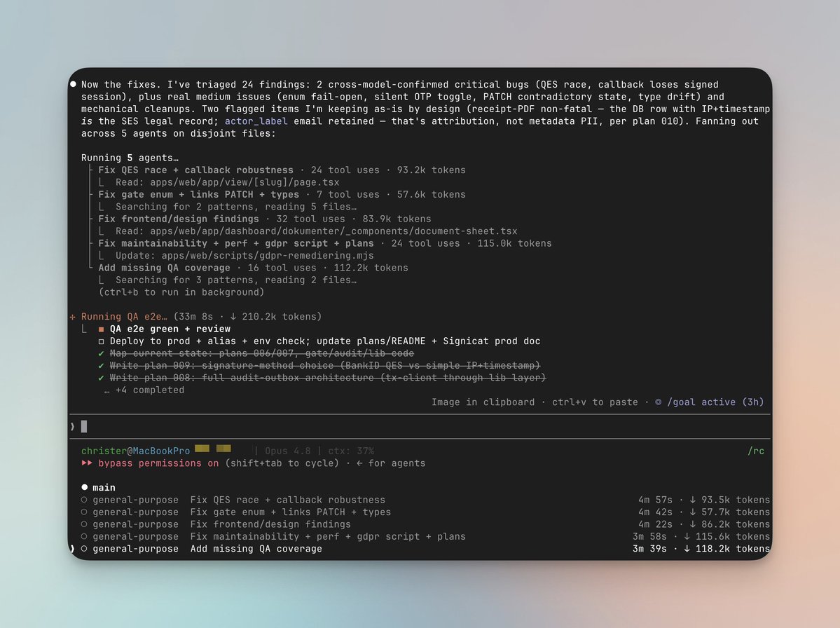840x628 pixels.
Task: Select 'Fix QES race + callback robustness' agent in bottom list
Action: [x=425, y=500]
